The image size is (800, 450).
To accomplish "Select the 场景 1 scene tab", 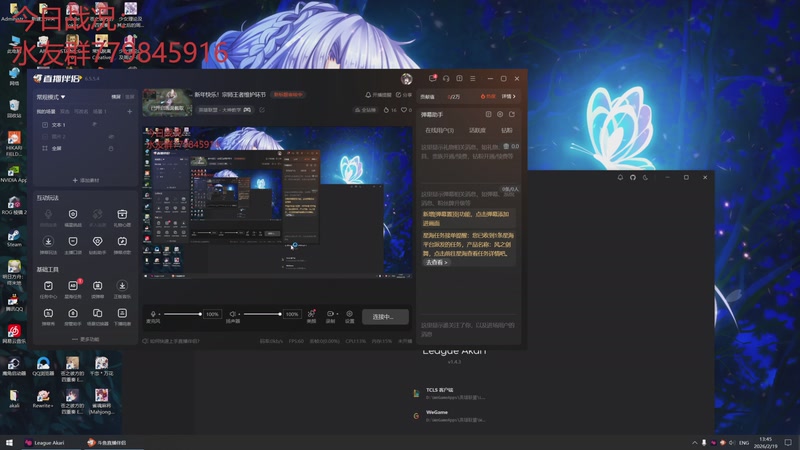I will tap(99, 111).
